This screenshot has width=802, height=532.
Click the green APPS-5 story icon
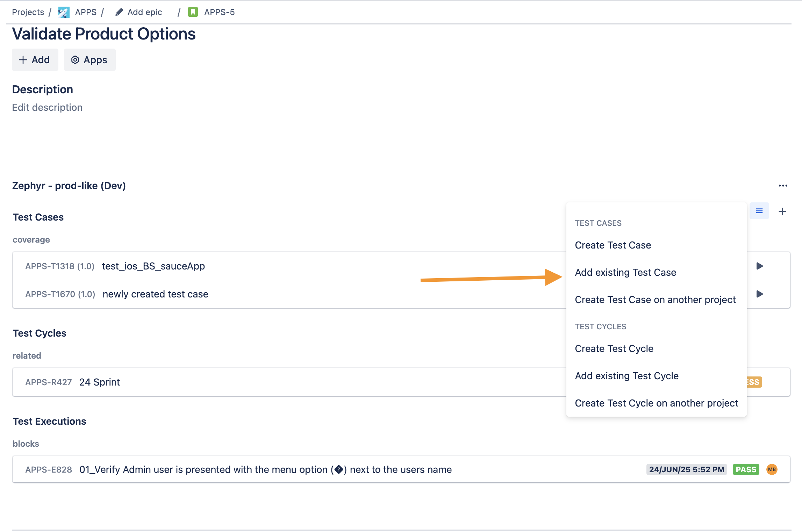point(193,12)
